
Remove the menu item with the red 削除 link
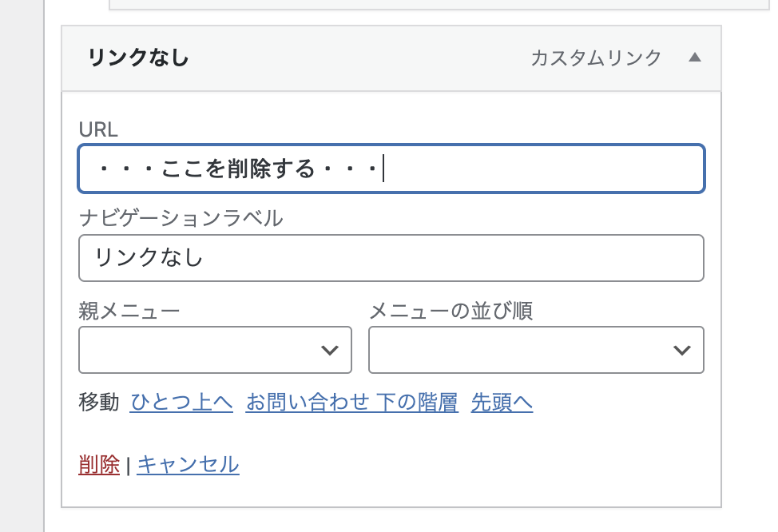tap(99, 465)
